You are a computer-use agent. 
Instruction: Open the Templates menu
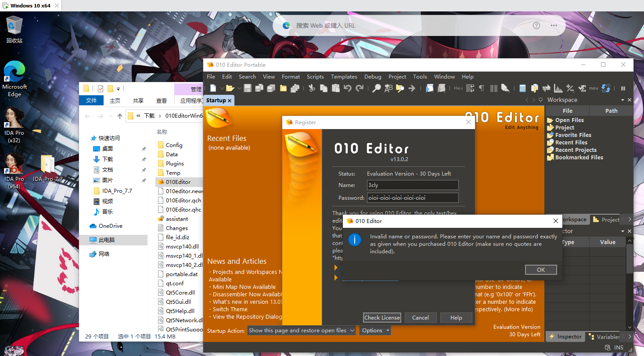344,76
